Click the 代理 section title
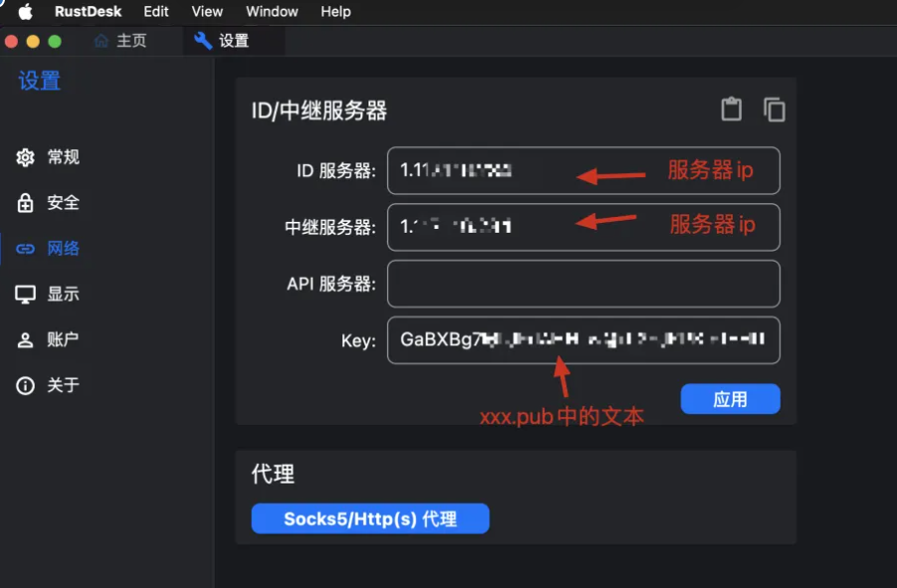 click(273, 474)
